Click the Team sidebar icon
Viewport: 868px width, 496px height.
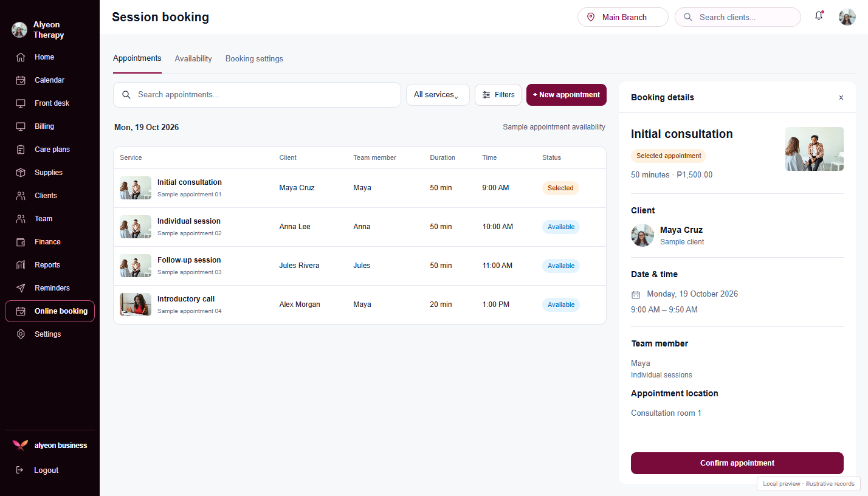(21, 219)
